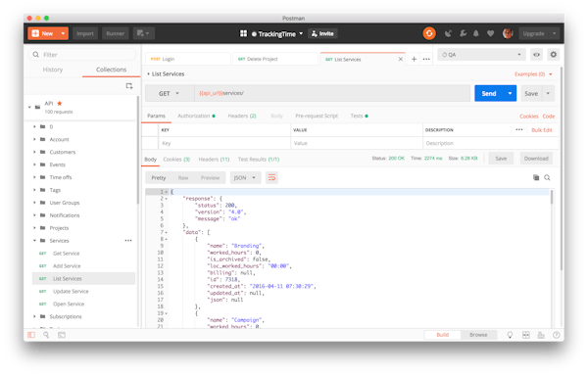Toggle the sidebar from the bottom bar
The height and width of the screenshot is (375, 588).
pyautogui.click(x=31, y=335)
